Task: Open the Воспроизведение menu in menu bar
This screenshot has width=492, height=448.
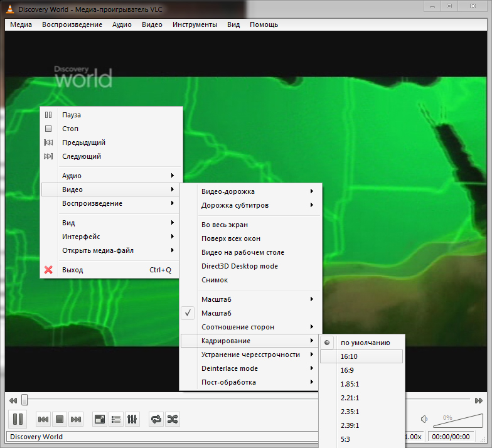Action: (x=72, y=24)
